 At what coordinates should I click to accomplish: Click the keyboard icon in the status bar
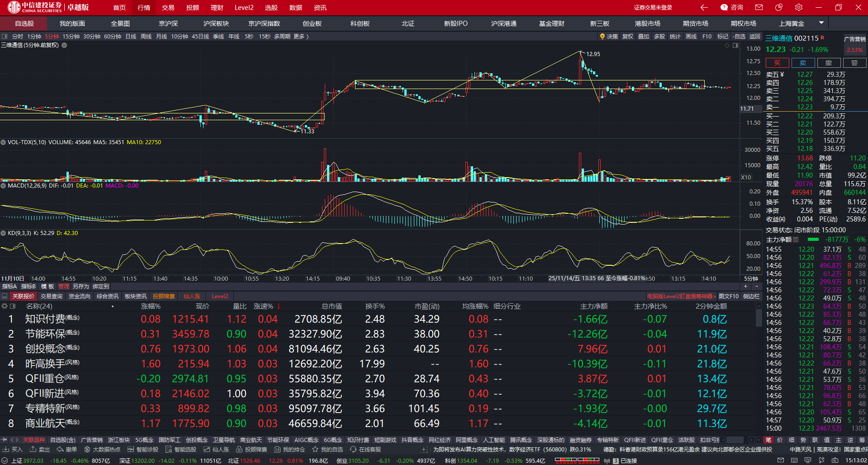coord(795,460)
